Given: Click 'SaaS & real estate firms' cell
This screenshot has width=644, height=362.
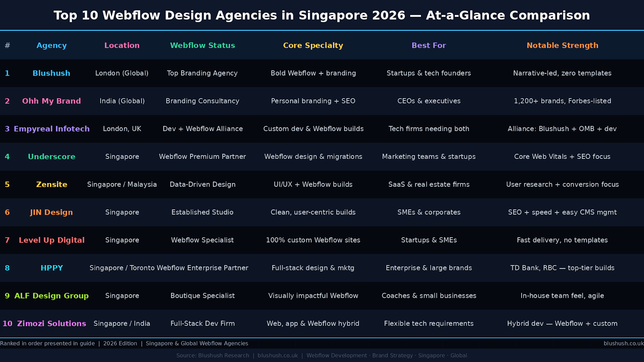Looking at the screenshot, I should point(429,184).
